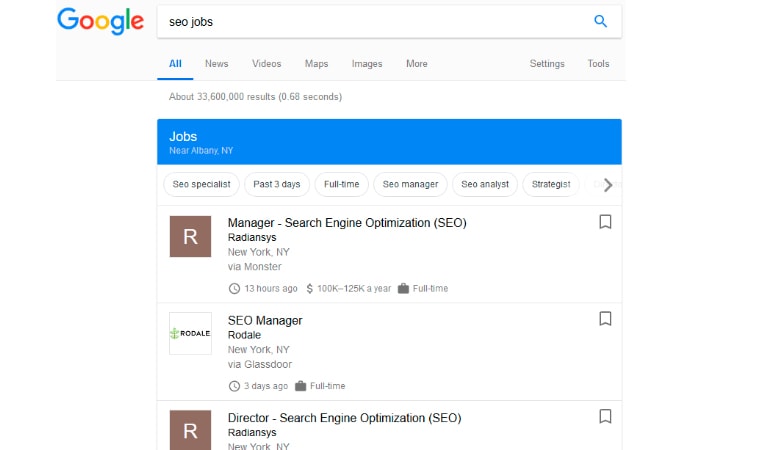Open the Settings menu
Image resolution: width=769 pixels, height=450 pixels.
pyautogui.click(x=547, y=64)
